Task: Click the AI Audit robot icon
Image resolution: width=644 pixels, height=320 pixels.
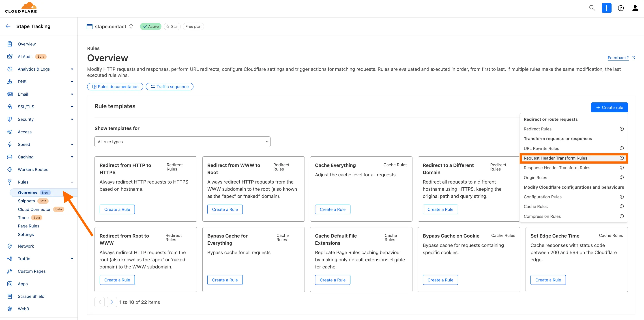Action: [x=10, y=56]
